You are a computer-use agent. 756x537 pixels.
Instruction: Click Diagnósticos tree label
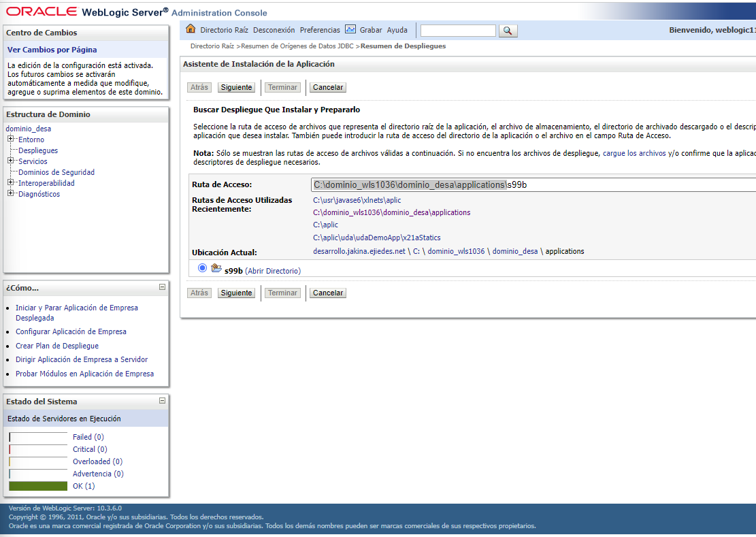pyautogui.click(x=39, y=194)
